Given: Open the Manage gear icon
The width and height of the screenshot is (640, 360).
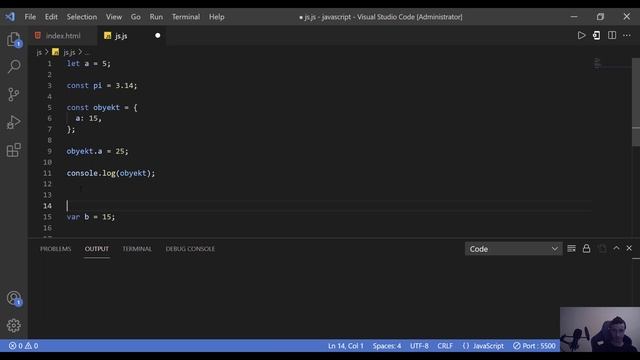Looking at the screenshot, I should click(14, 325).
